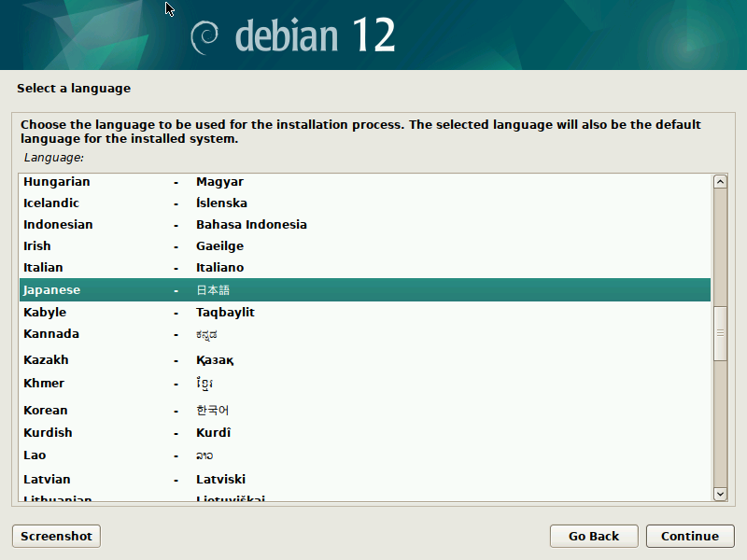Choose Khmer from the language list

365,384
